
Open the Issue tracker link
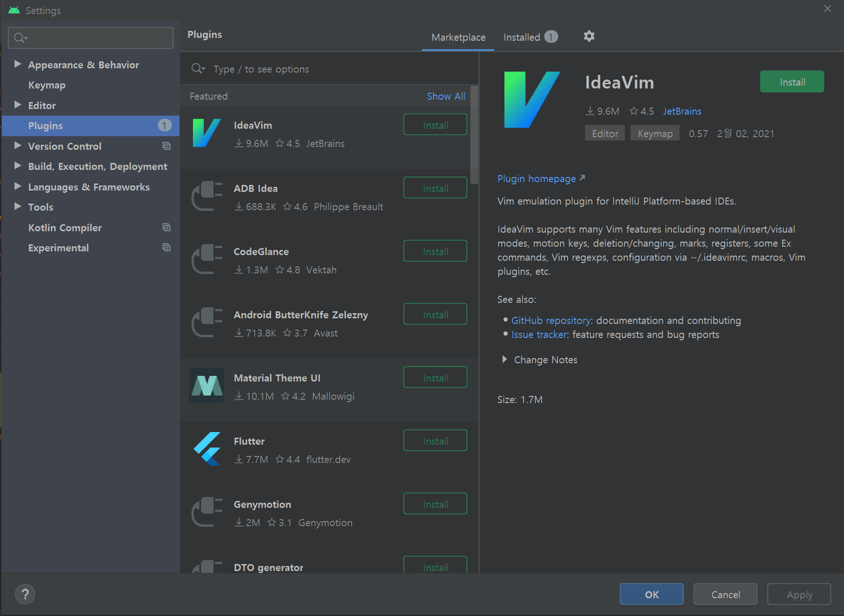coord(539,335)
